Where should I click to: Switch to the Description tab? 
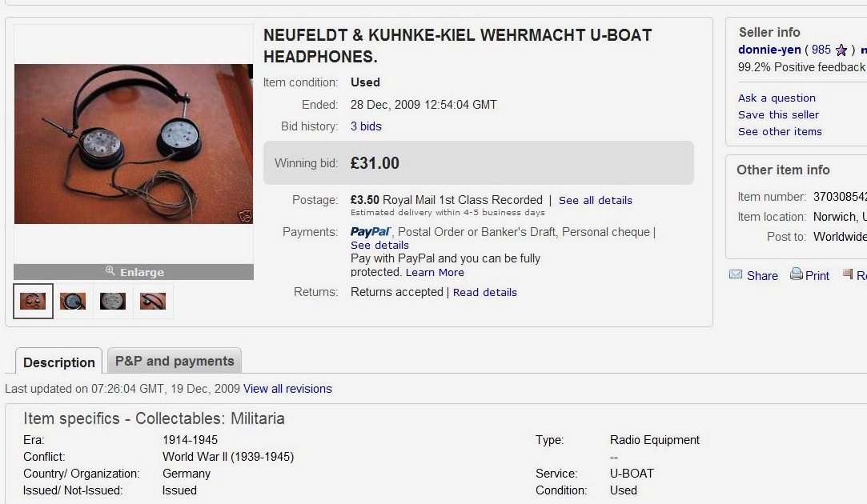(x=59, y=362)
